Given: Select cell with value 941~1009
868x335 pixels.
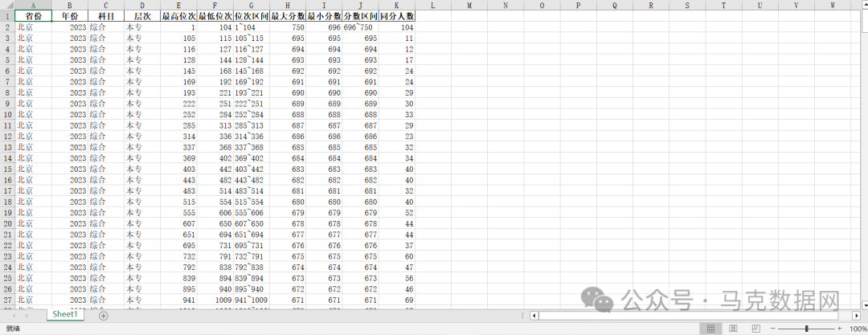Looking at the screenshot, I should click(x=252, y=300).
